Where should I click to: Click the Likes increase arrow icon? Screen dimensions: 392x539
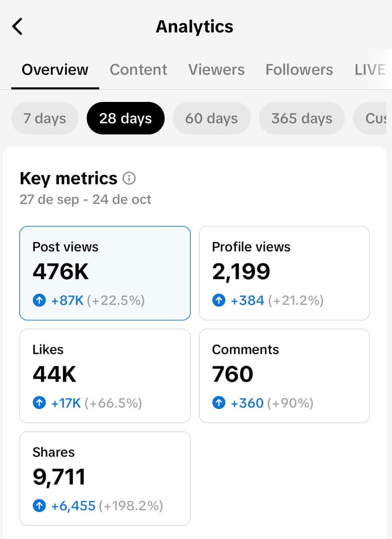tap(39, 403)
